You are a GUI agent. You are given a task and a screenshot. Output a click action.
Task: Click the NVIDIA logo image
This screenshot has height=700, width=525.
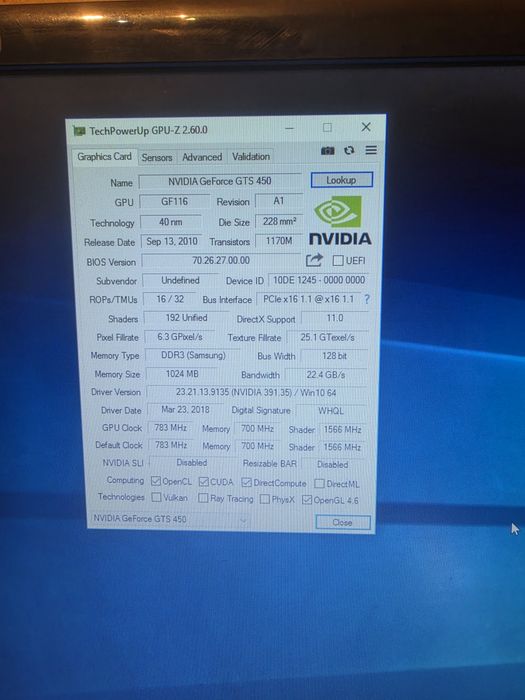point(340,221)
